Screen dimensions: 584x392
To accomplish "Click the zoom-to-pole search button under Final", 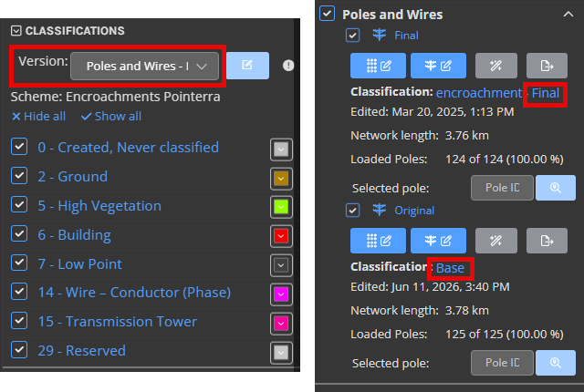I will 556,188.
